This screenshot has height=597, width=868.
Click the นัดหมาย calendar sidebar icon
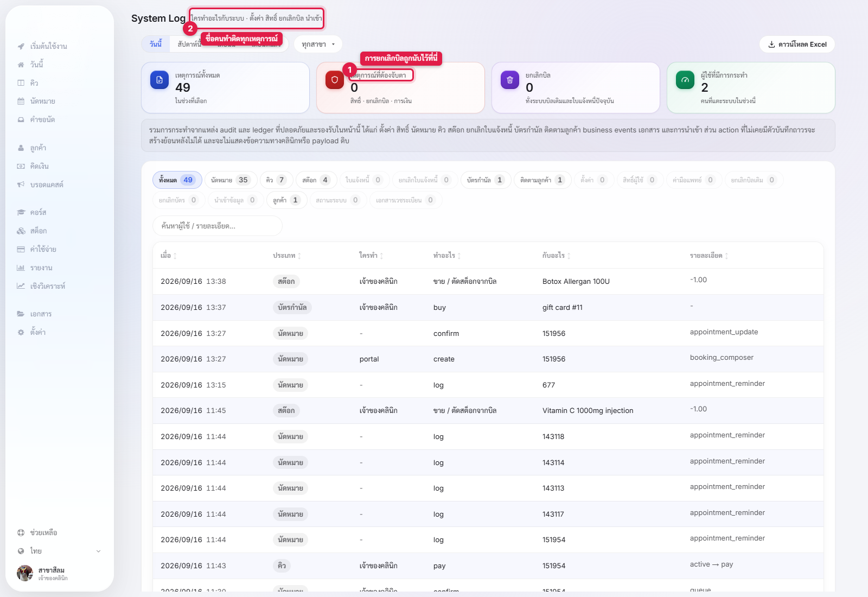[21, 101]
